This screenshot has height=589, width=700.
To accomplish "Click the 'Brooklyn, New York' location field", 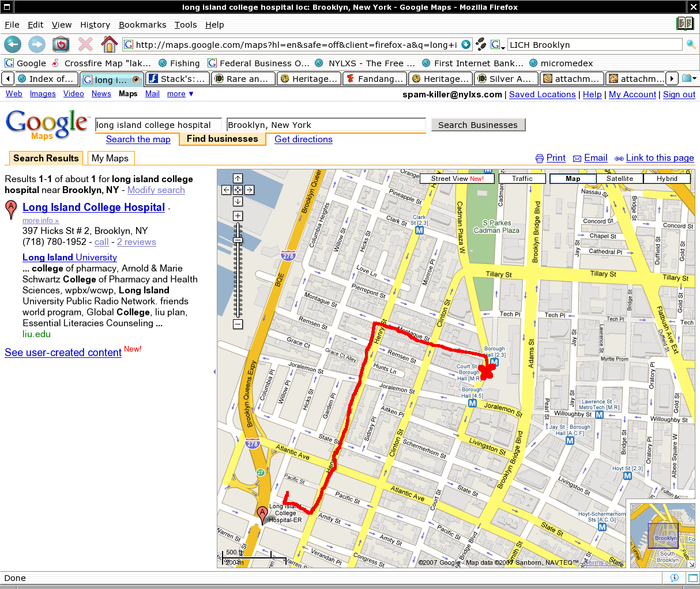I will click(x=326, y=125).
